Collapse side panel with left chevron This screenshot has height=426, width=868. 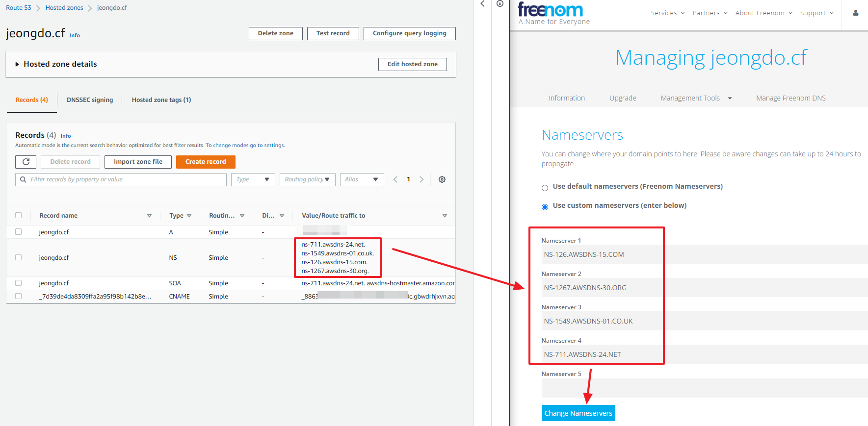coord(482,4)
